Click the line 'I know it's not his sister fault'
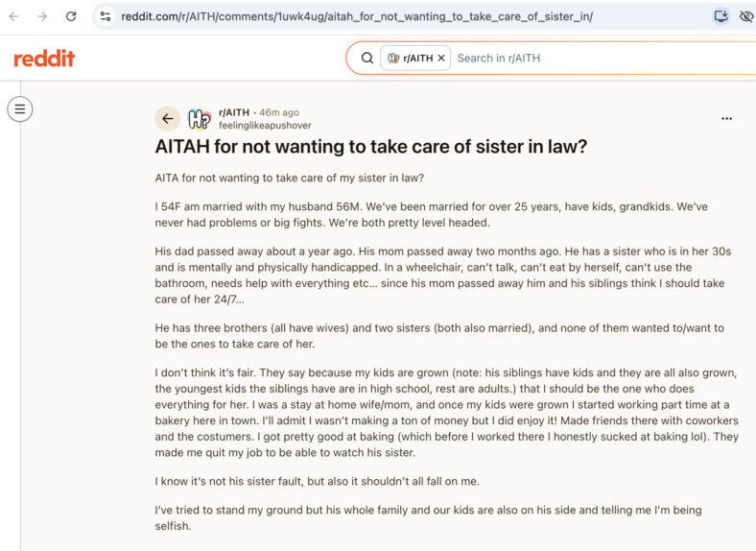Image resolution: width=756 pixels, height=551 pixels. (x=317, y=482)
